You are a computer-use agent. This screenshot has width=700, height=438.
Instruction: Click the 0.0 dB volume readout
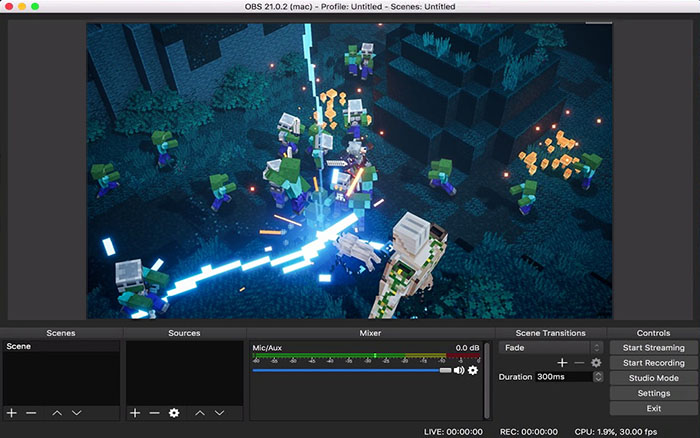coord(467,347)
